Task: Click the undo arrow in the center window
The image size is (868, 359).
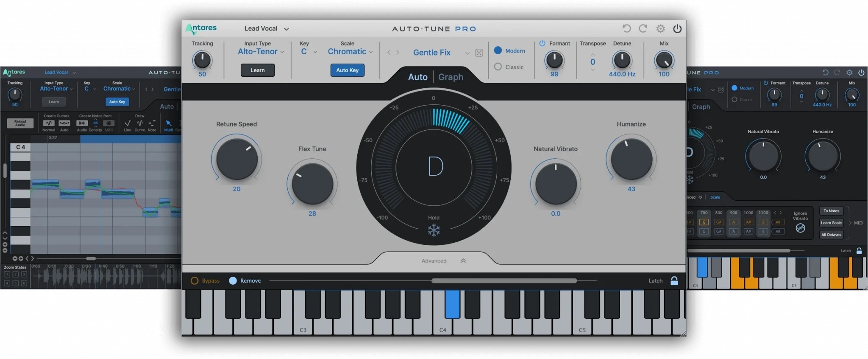Action: [626, 28]
